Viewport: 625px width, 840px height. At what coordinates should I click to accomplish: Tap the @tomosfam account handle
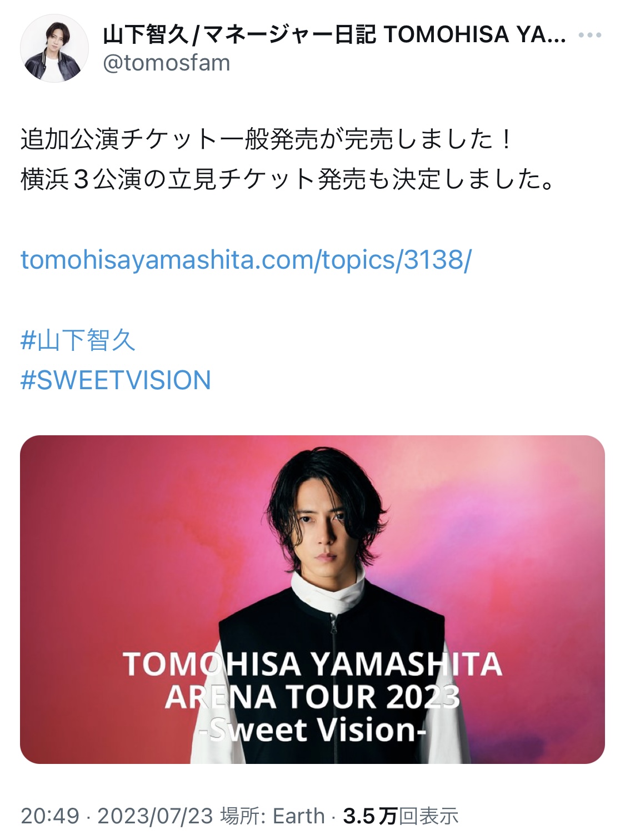coord(166,63)
